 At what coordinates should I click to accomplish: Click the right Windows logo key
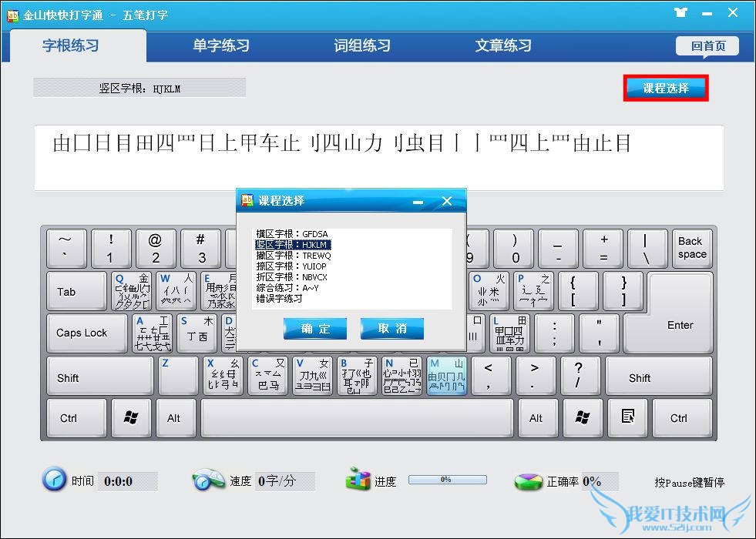click(582, 417)
